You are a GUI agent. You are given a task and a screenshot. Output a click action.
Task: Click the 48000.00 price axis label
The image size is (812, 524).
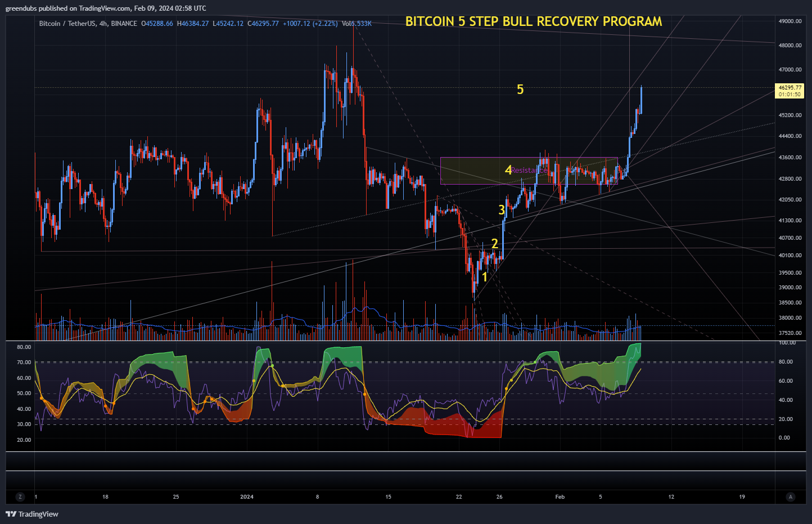(790, 45)
